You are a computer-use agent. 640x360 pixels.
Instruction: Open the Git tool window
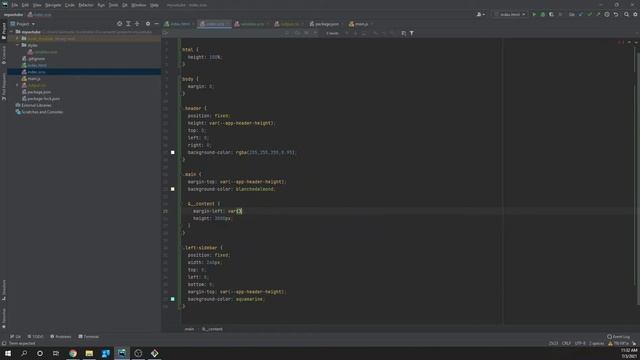[15, 337]
